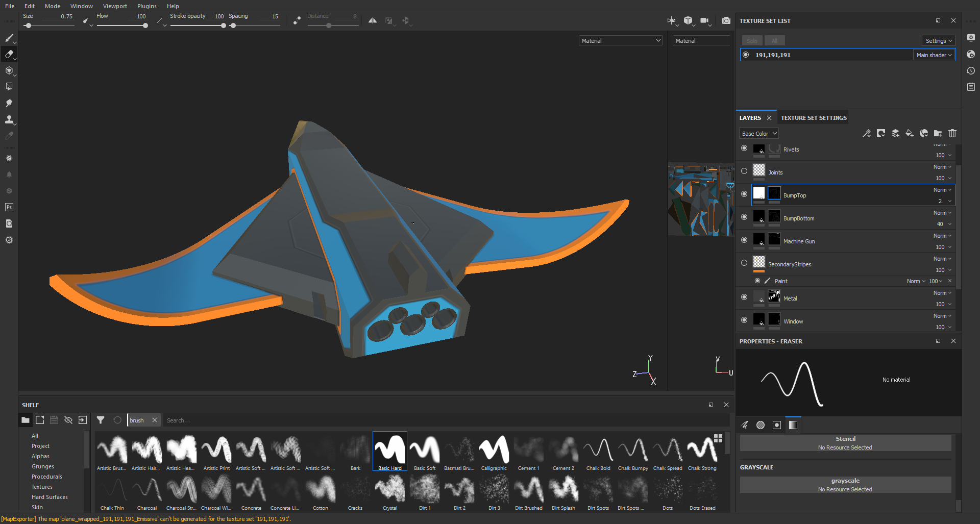The image size is (980, 524).
Task: Click the All button in Texture Set List
Action: (774, 40)
